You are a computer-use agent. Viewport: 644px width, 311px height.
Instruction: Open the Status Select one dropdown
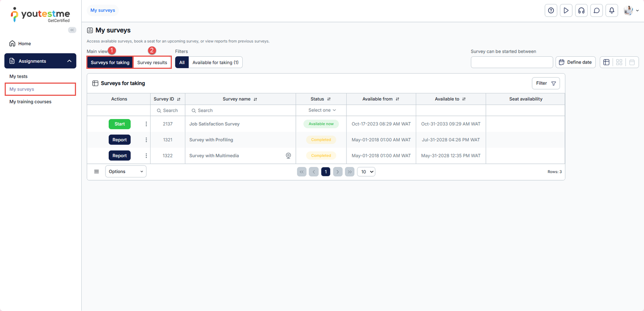322,110
